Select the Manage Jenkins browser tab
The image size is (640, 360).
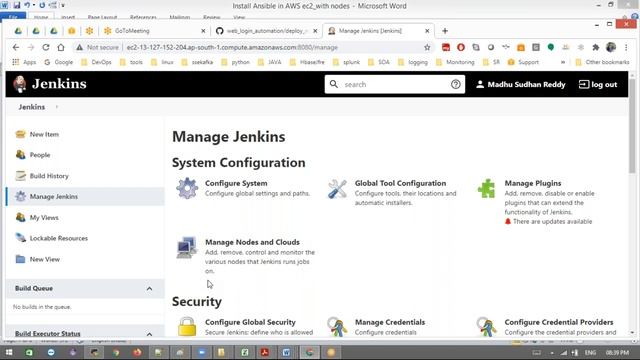[378, 31]
